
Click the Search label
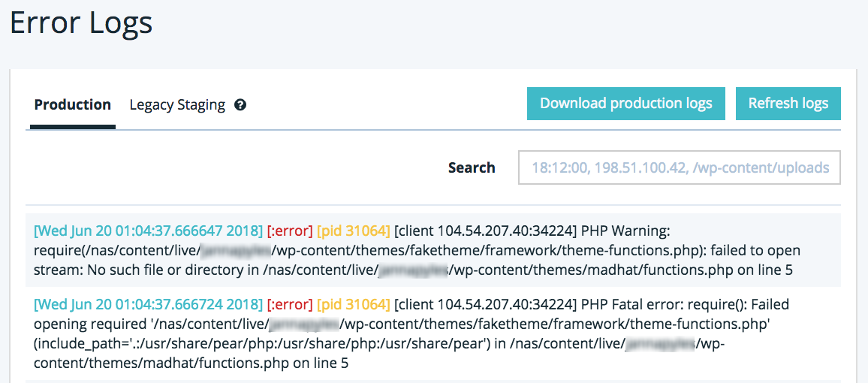pos(472,167)
